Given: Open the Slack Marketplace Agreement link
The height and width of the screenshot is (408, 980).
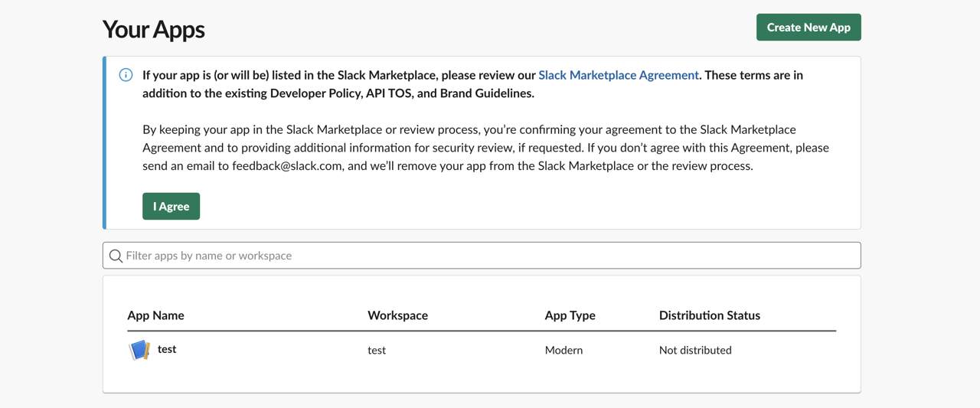Looking at the screenshot, I should coord(619,75).
